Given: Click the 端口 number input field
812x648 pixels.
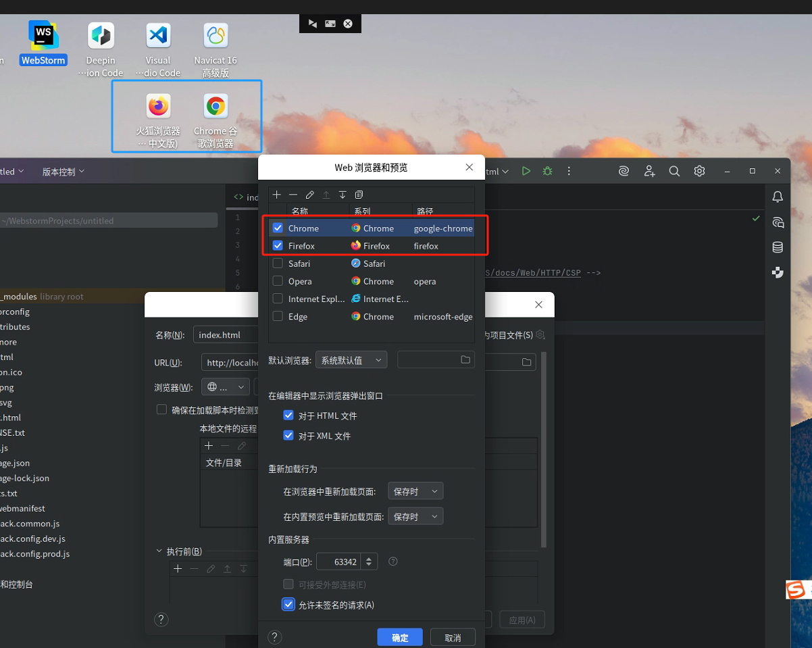Looking at the screenshot, I should (x=338, y=562).
